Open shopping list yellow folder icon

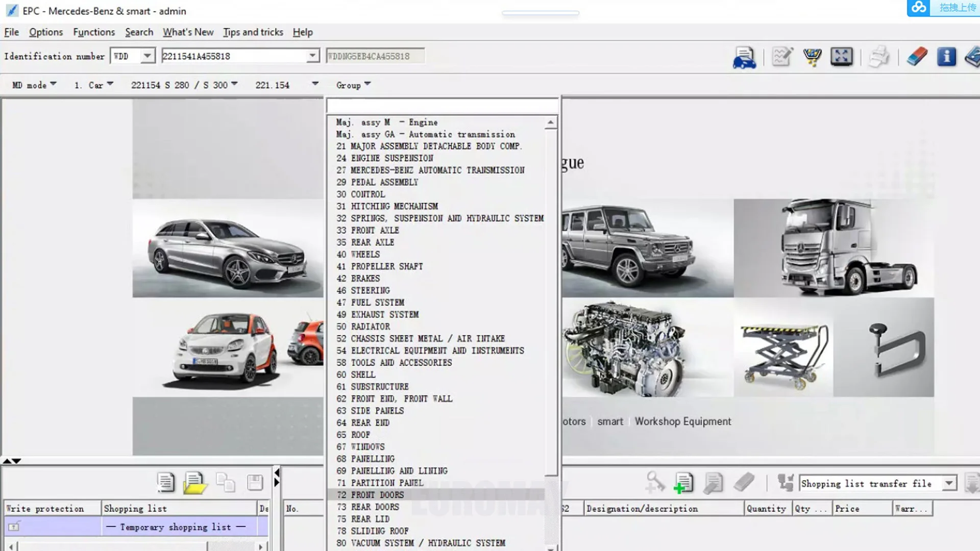point(194,483)
